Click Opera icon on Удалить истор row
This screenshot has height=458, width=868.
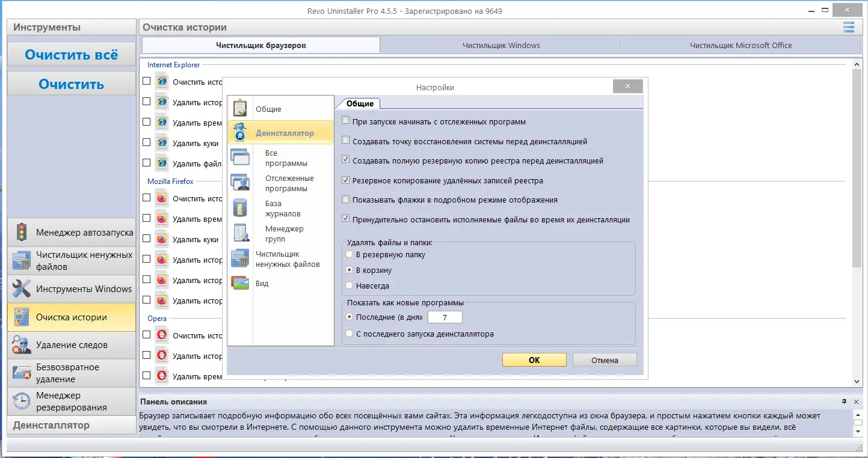(x=161, y=355)
